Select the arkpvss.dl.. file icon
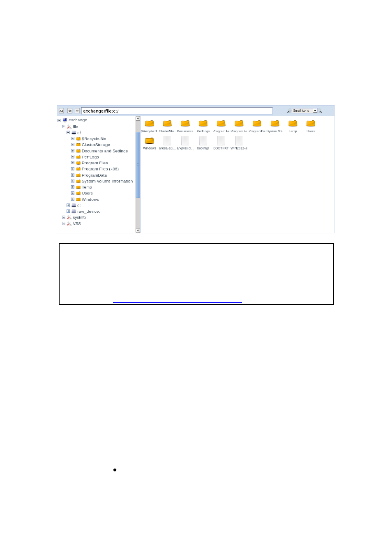 pyautogui.click(x=185, y=141)
